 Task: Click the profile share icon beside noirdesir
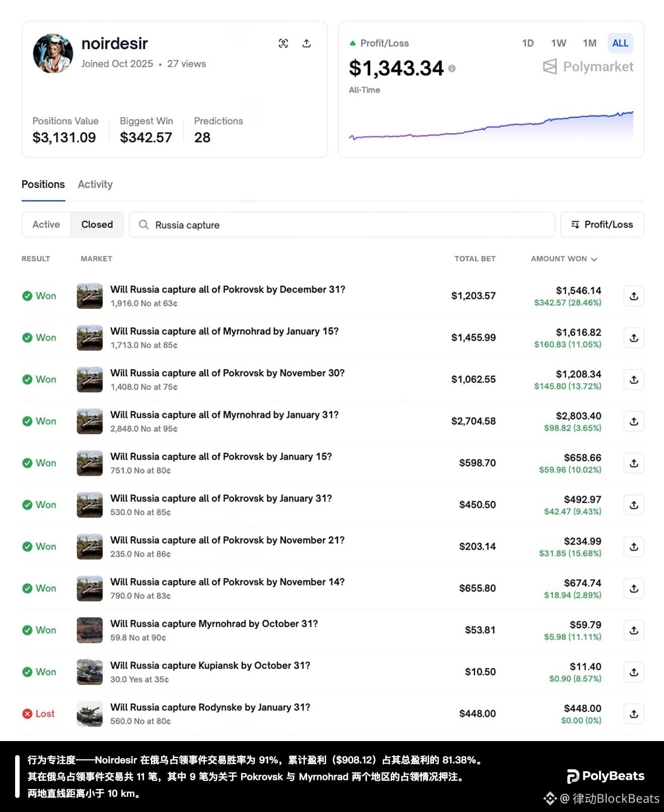coord(306,43)
